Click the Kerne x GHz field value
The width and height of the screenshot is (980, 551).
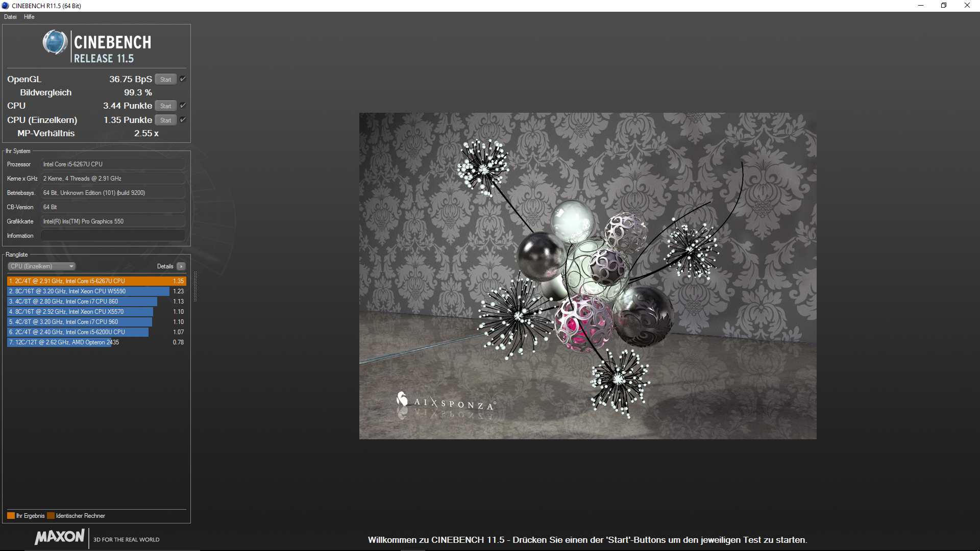click(x=113, y=179)
